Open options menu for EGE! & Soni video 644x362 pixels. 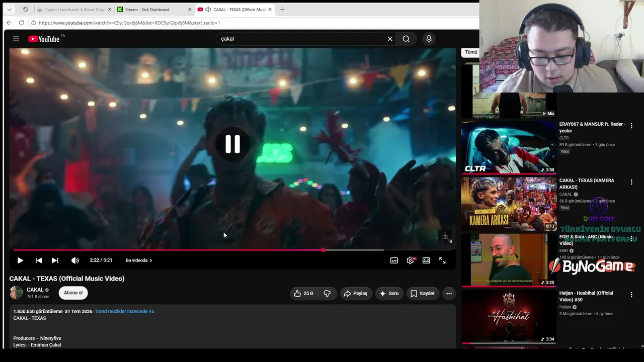pyautogui.click(x=631, y=238)
